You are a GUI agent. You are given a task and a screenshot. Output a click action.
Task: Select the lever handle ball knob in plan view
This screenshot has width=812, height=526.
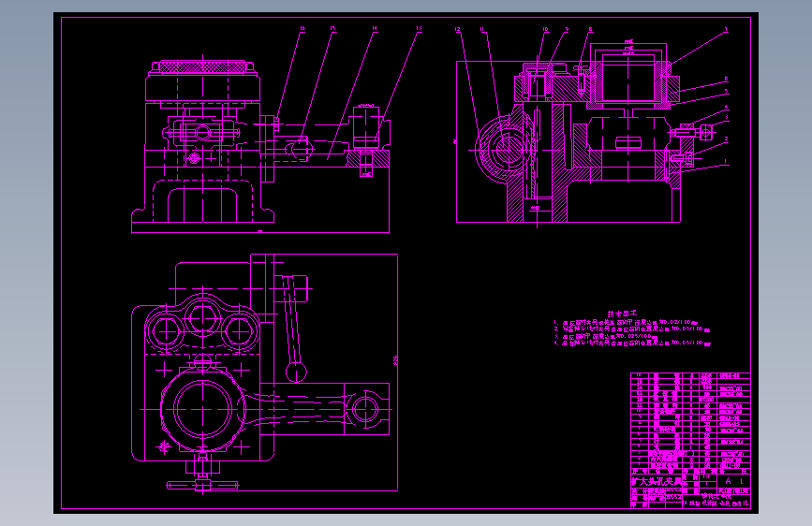(x=296, y=373)
